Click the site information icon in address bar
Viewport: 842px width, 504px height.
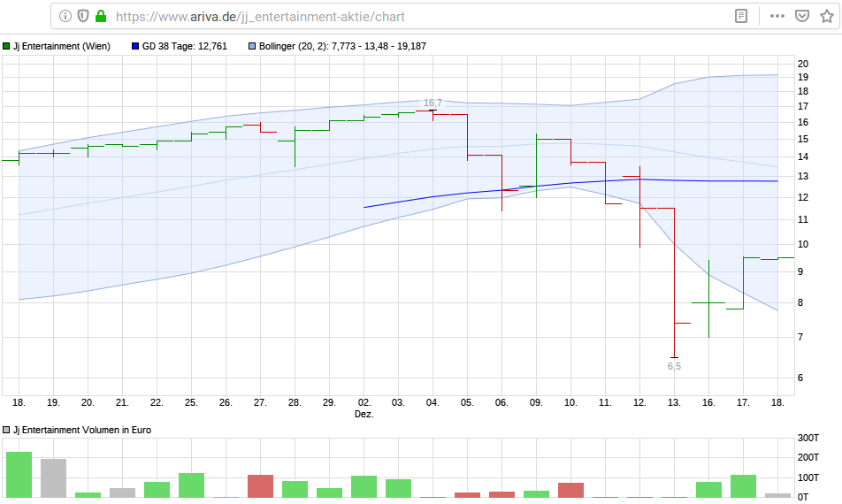click(65, 16)
